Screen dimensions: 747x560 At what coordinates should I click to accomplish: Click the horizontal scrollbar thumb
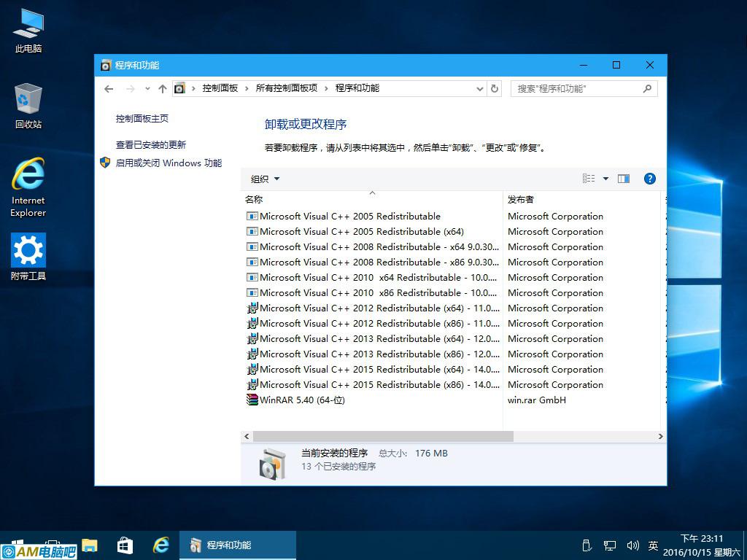(383, 436)
